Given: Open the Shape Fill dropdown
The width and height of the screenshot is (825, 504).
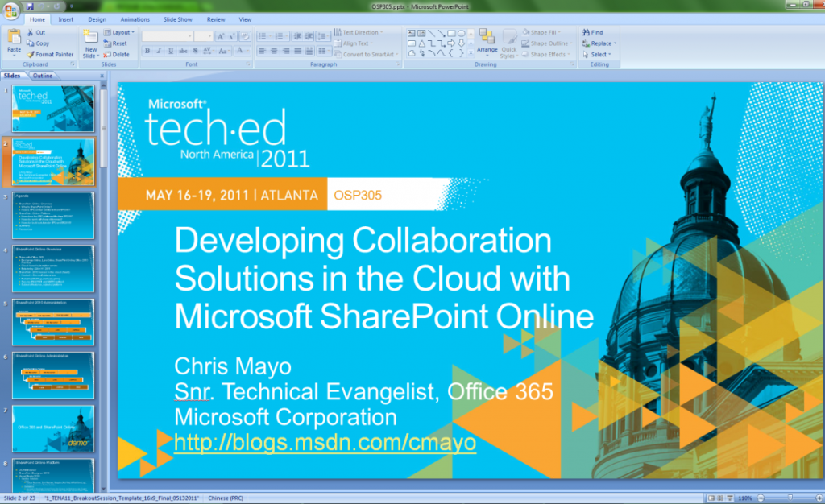Looking at the screenshot, I should click(541, 32).
